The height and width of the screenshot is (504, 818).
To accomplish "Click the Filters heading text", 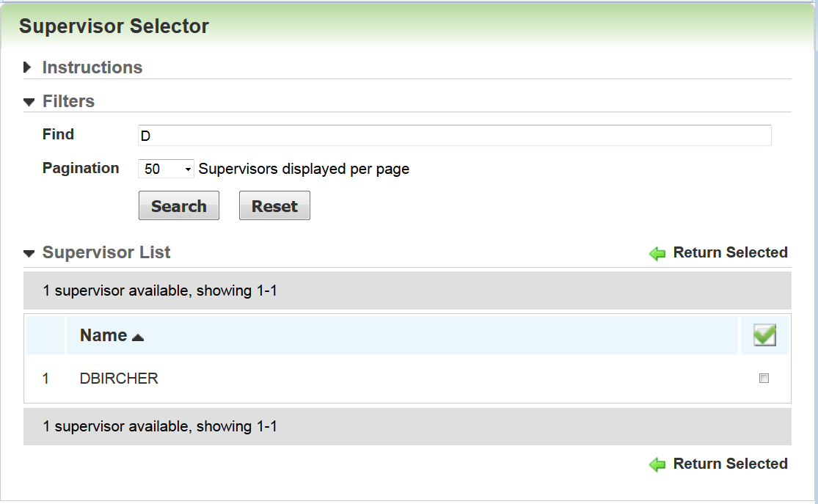I will click(x=68, y=101).
